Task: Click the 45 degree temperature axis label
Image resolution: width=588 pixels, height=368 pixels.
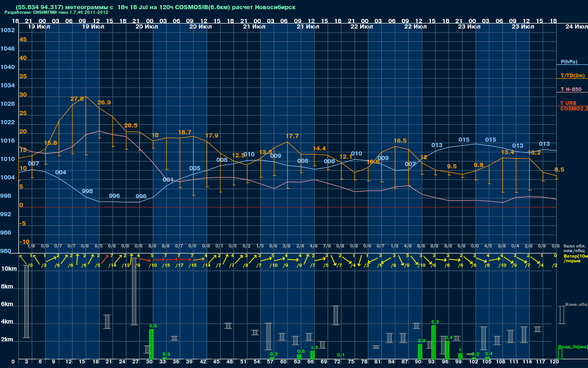Action: tap(23, 40)
